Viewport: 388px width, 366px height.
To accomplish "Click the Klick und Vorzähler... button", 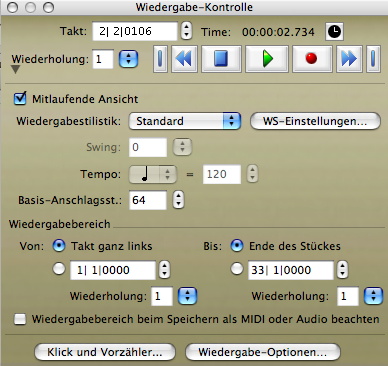I will pyautogui.click(x=105, y=352).
